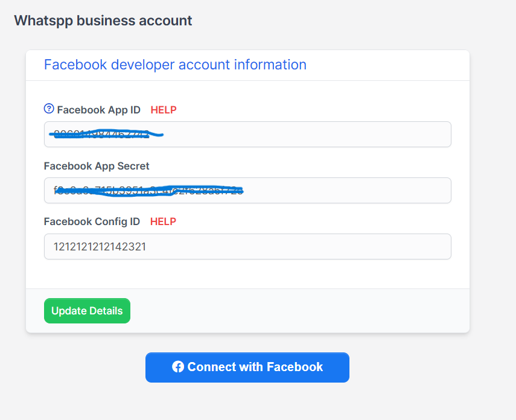Click the 'Whatspp business account' page title
The width and height of the screenshot is (516, 420).
[x=103, y=21]
